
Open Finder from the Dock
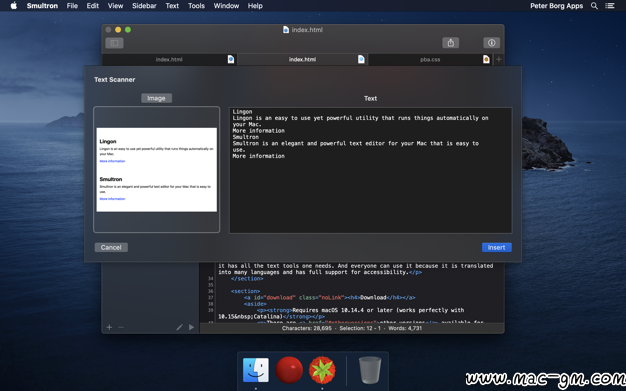point(256,370)
